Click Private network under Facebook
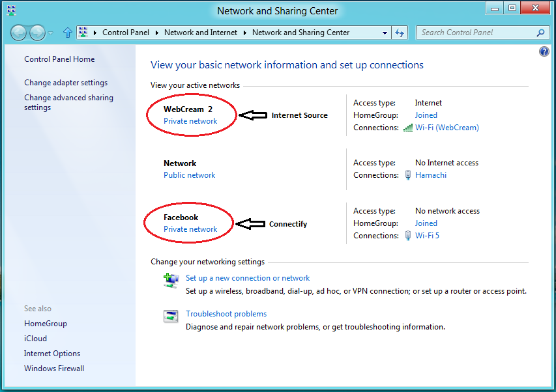Screen dimensions: 556x392 pos(190,229)
